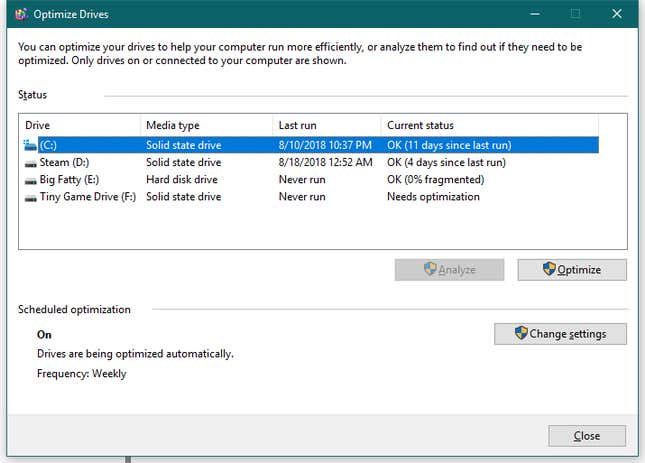Click the 'Needs optimization' status cell

tap(433, 197)
